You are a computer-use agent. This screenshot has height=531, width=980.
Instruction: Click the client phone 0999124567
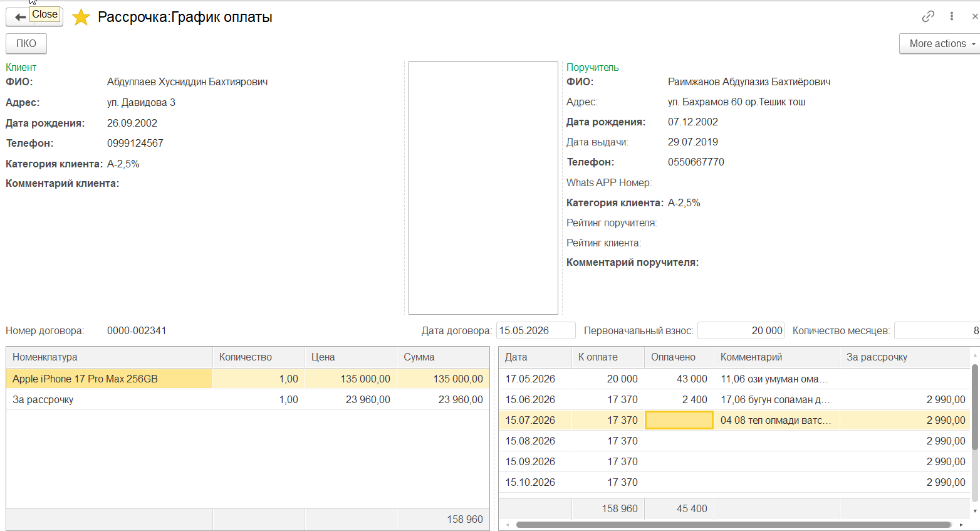tap(135, 143)
